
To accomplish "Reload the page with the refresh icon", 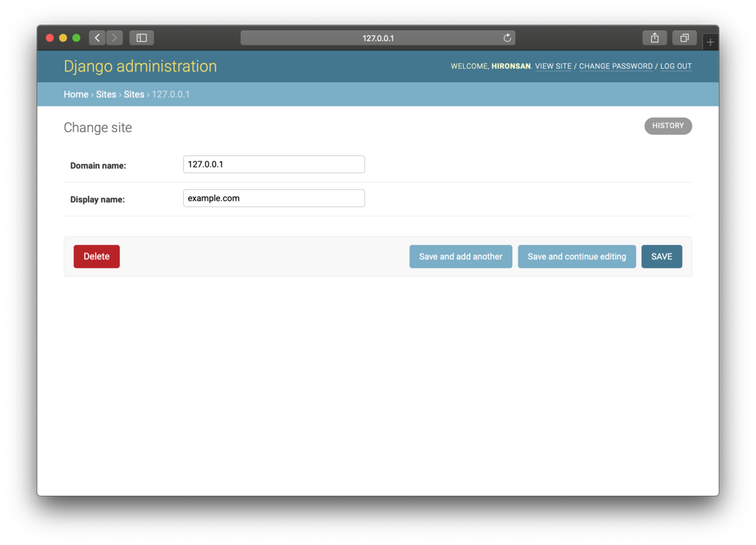I will (507, 38).
